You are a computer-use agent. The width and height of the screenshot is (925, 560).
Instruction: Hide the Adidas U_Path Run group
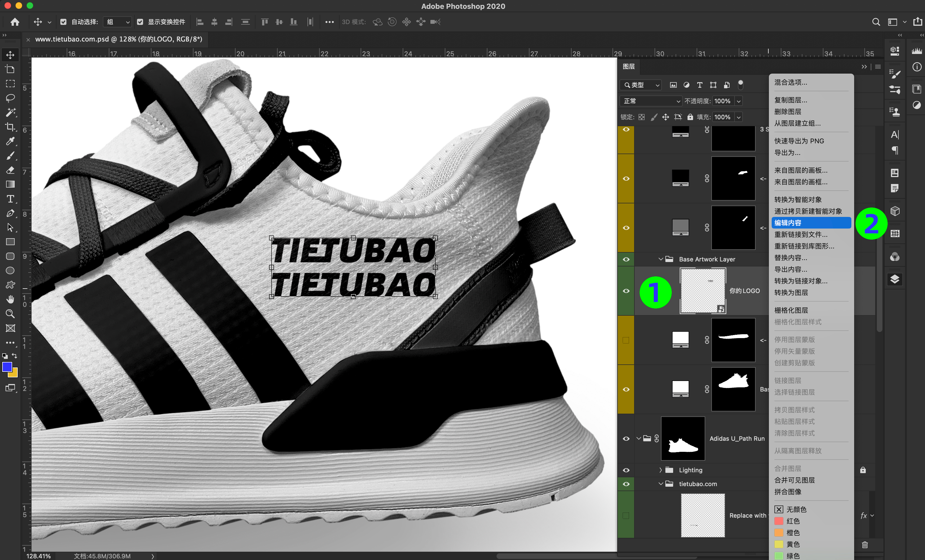pyautogui.click(x=626, y=438)
